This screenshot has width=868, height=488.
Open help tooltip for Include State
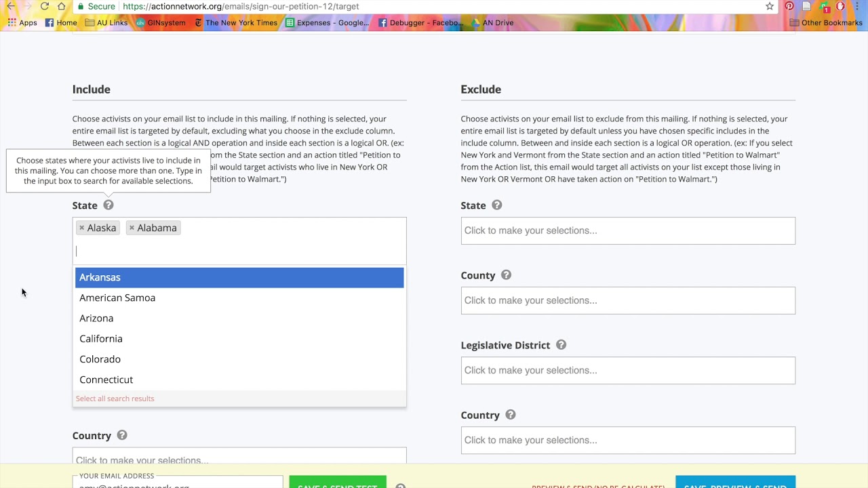108,205
